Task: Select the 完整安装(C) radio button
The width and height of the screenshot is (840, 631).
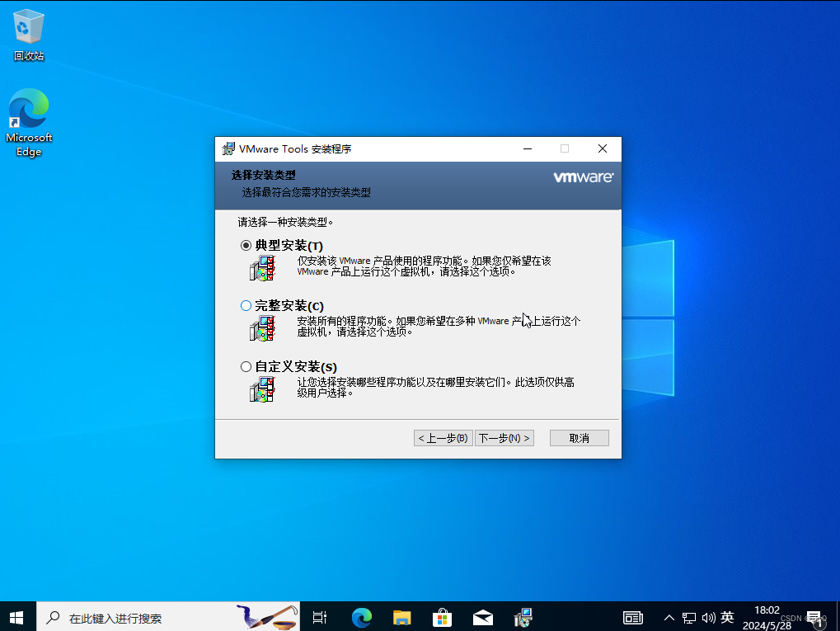Action: click(x=246, y=305)
